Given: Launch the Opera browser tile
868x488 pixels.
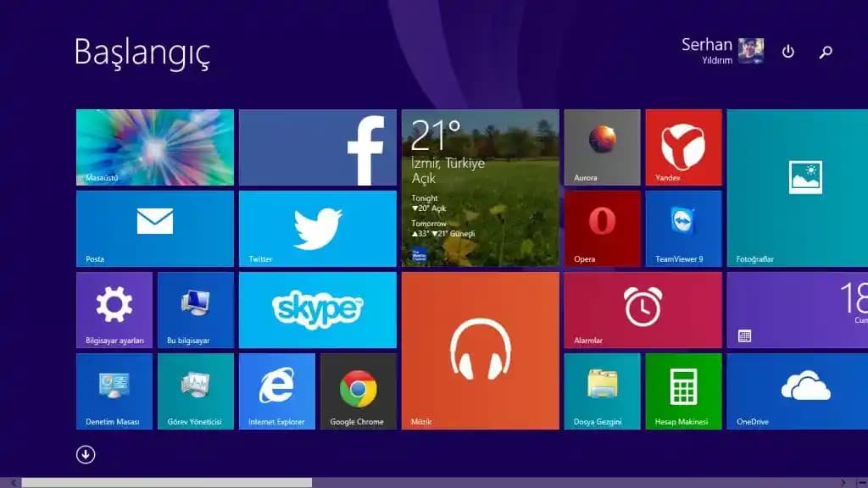Looking at the screenshot, I should (602, 229).
